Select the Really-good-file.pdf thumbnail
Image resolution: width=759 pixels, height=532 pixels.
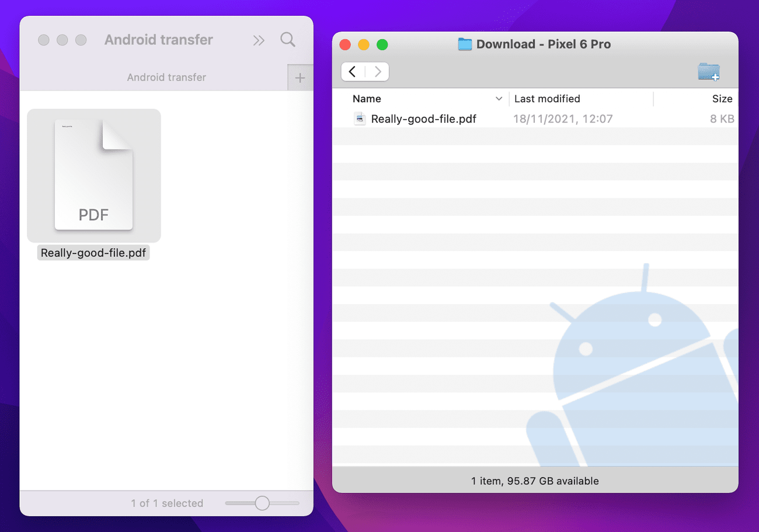click(93, 175)
